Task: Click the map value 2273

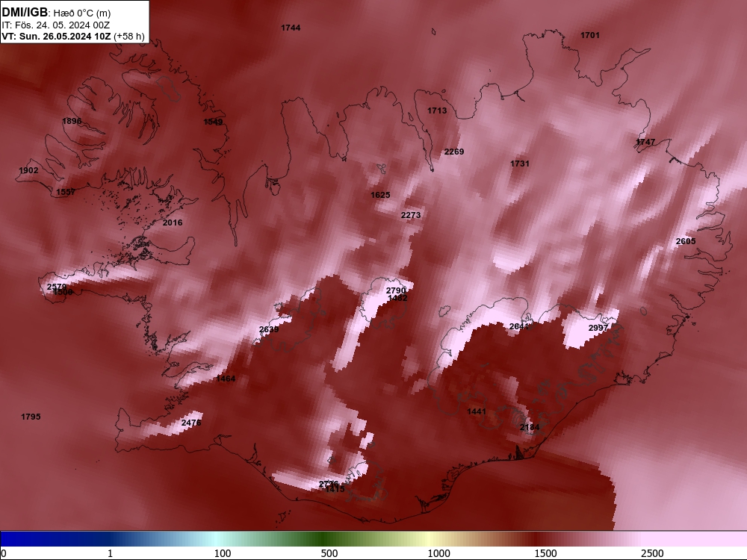Action: (x=411, y=215)
